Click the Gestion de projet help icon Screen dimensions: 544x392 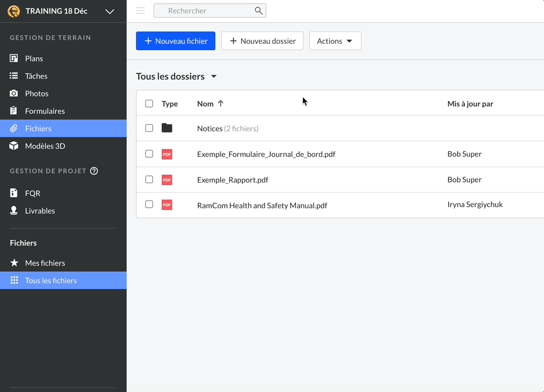pyautogui.click(x=94, y=171)
